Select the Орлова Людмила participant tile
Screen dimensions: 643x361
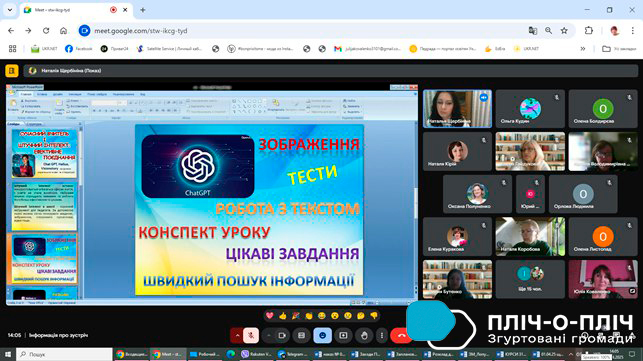(583, 194)
